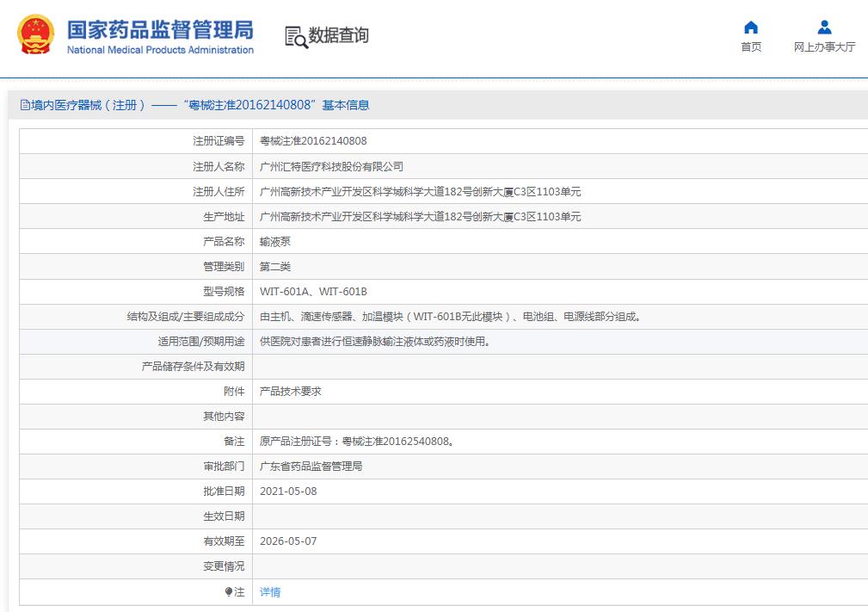
Task: Click the 适用范围 intended use value
Action: [x=375, y=342]
